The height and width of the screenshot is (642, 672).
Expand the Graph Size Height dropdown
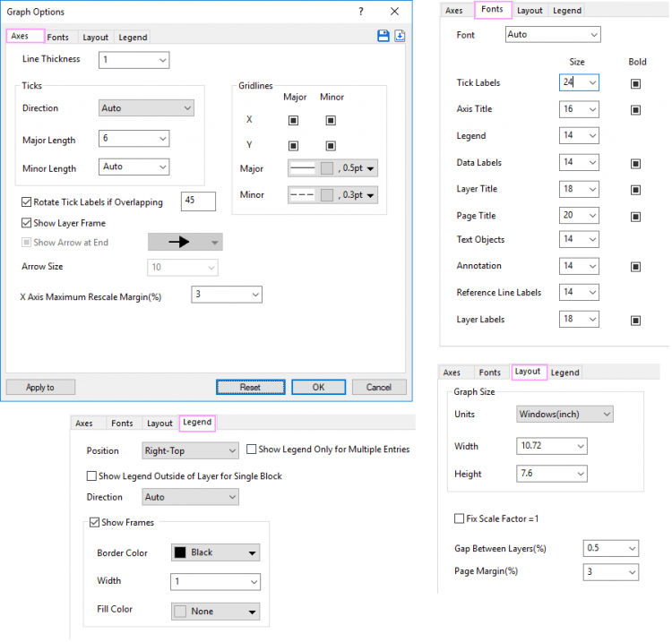click(x=552, y=474)
